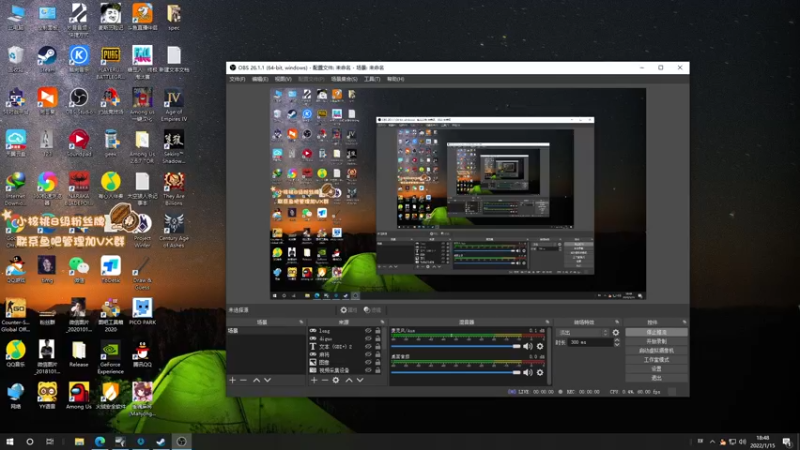The image size is (800, 450).
Task: Select the PUBG Battlegrounds desktop icon
Action: 111,62
